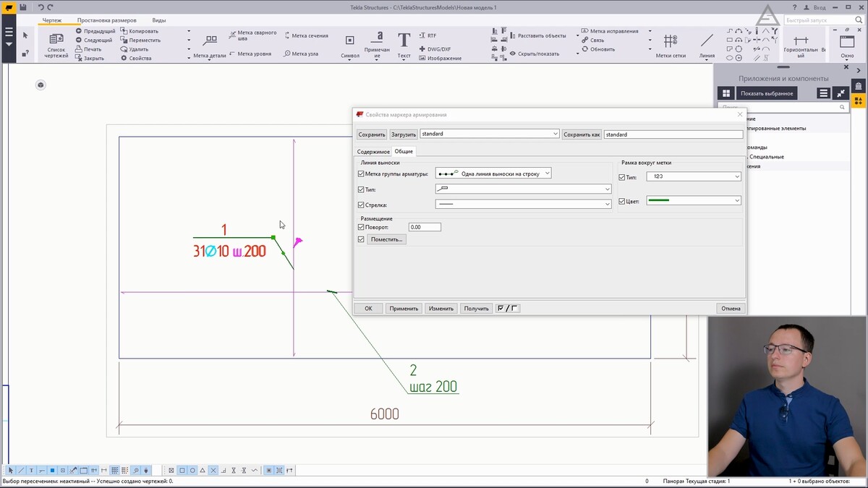Open the green frame color selector
This screenshot has height=488, width=868.
[693, 201]
